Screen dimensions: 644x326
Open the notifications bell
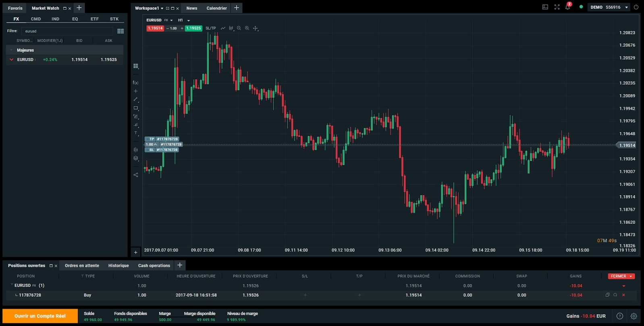point(567,7)
